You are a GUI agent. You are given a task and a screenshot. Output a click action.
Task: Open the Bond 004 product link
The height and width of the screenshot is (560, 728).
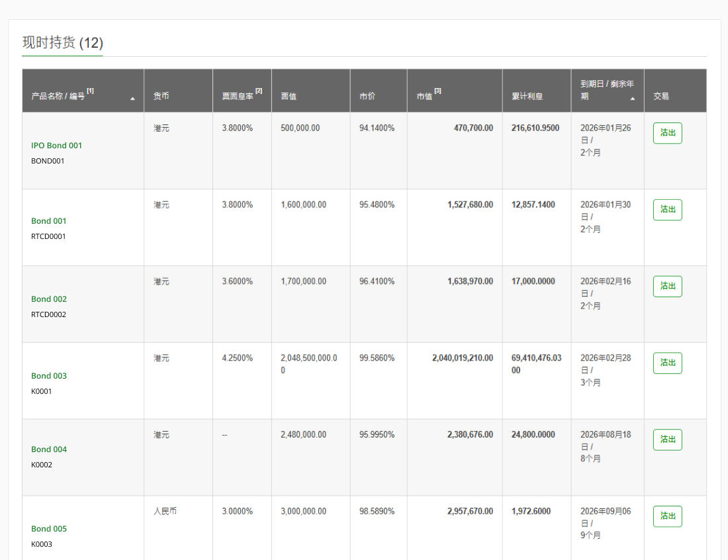point(49,449)
